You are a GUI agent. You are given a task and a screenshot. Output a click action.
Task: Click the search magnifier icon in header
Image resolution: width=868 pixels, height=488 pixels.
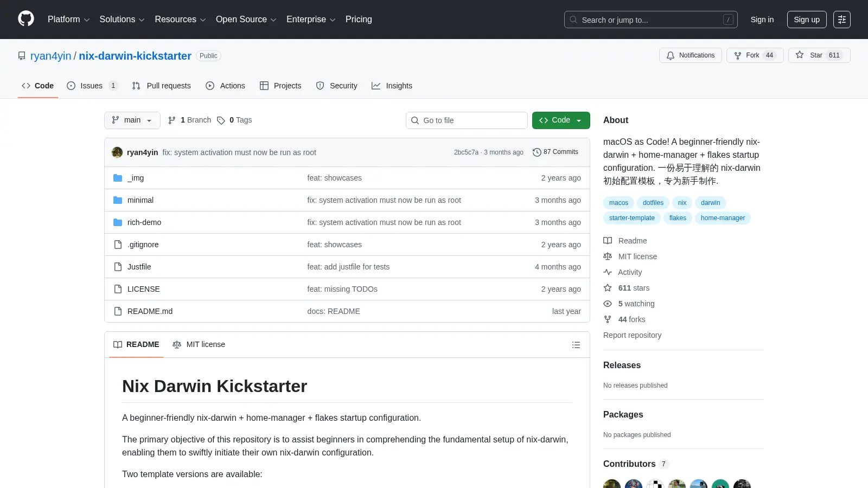click(573, 20)
